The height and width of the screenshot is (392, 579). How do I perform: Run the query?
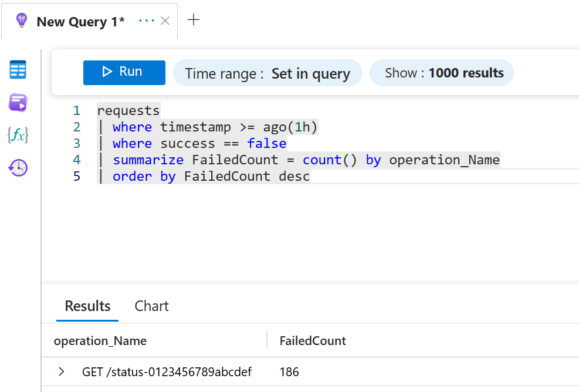coord(124,72)
